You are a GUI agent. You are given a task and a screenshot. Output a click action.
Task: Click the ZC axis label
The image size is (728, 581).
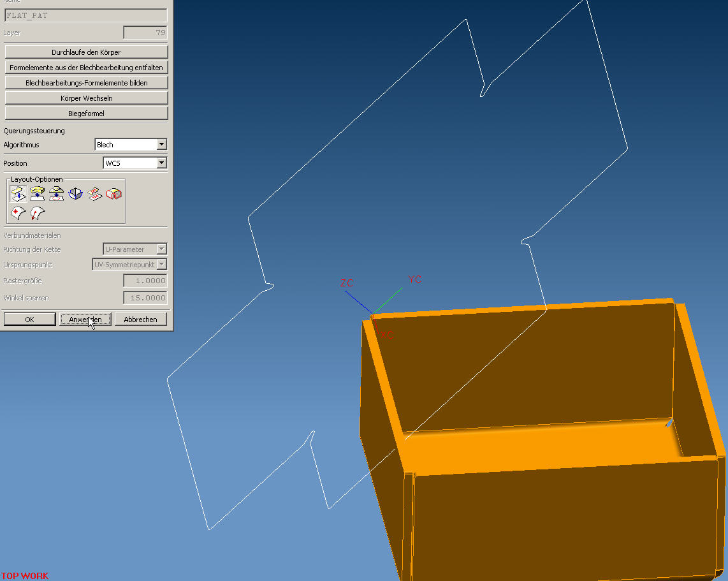[347, 283]
